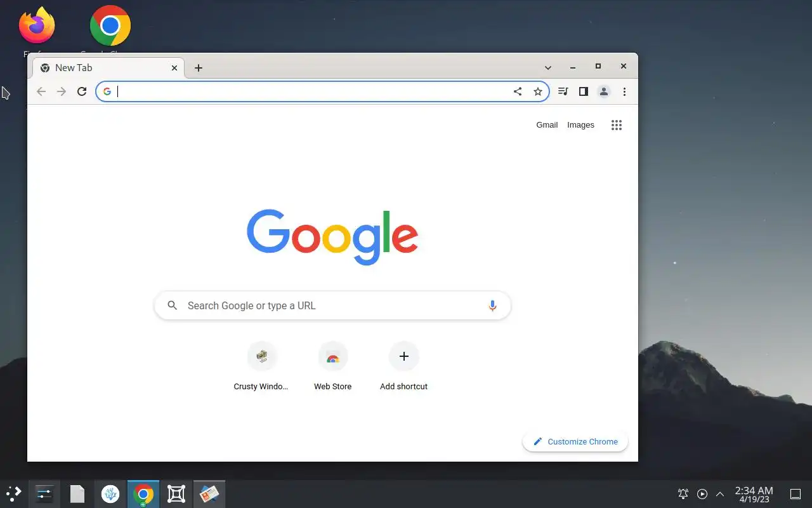Bookmark this tab with the star icon

pyautogui.click(x=538, y=91)
